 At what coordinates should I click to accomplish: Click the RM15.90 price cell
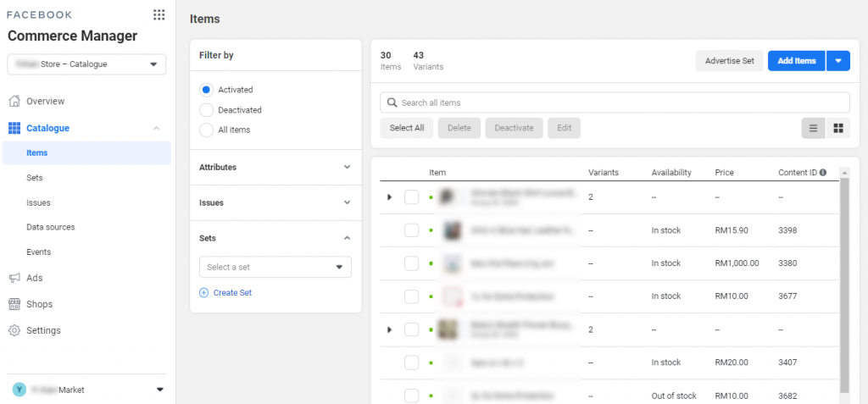[x=732, y=230]
